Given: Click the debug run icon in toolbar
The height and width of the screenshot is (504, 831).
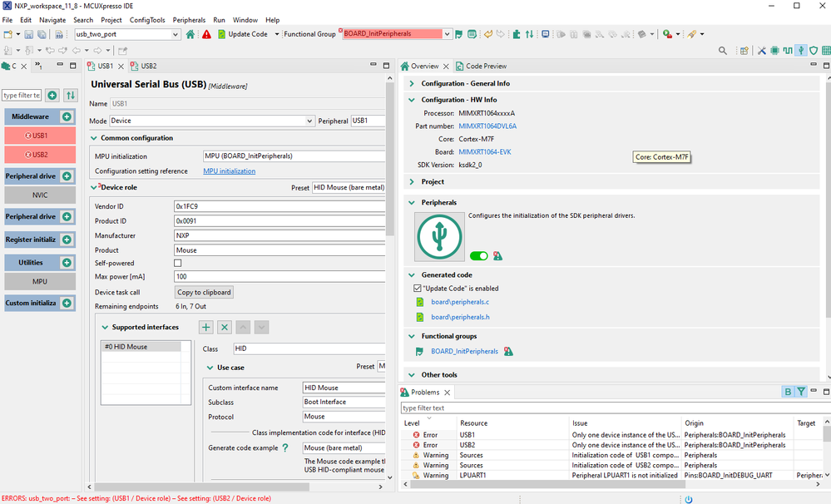Looking at the screenshot, I should (667, 34).
